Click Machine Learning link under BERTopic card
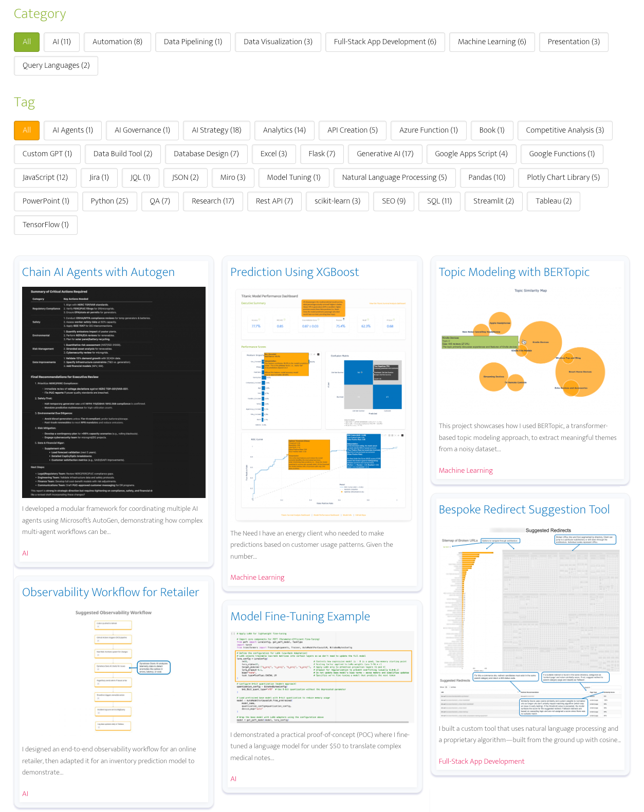644x812 pixels. click(x=465, y=471)
